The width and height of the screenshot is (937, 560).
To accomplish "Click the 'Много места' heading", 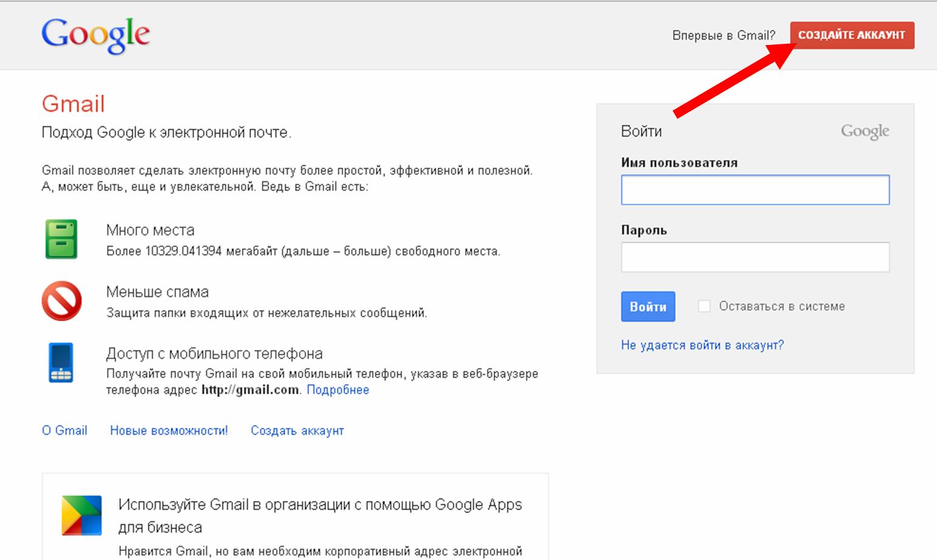I will [x=150, y=230].
